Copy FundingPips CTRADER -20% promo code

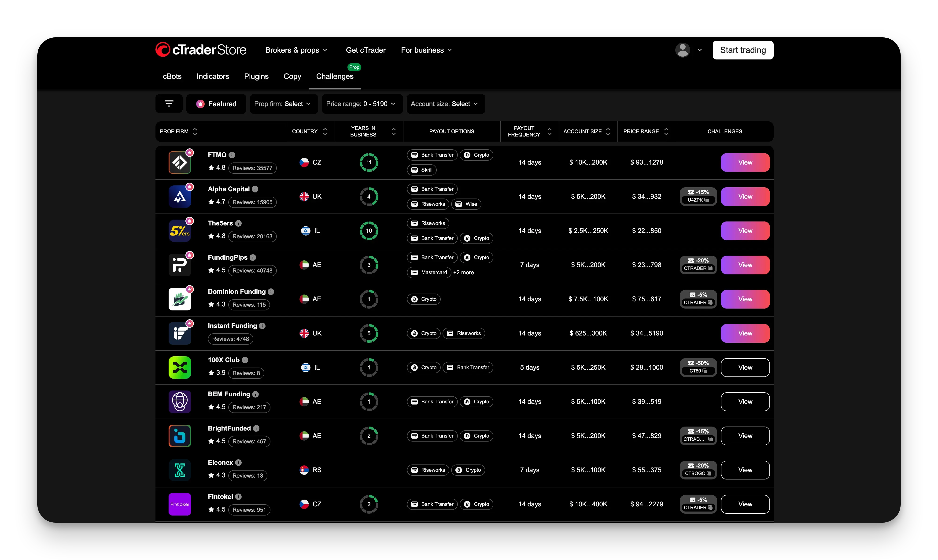click(710, 268)
